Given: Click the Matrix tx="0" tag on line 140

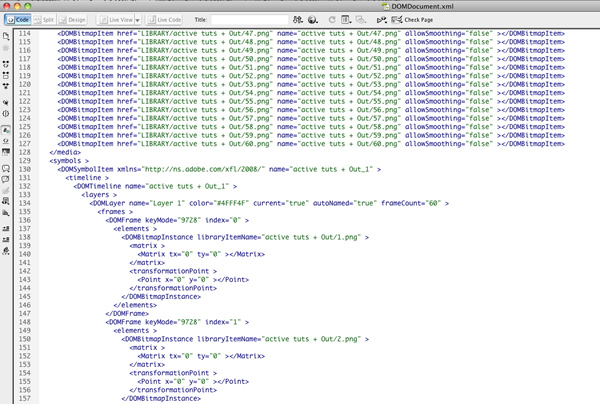Looking at the screenshot, I should coord(201,254).
